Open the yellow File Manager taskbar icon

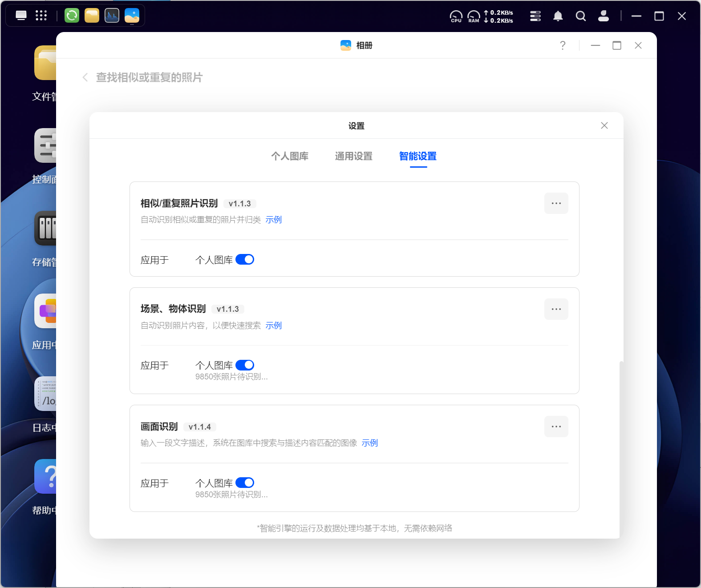pos(92,16)
